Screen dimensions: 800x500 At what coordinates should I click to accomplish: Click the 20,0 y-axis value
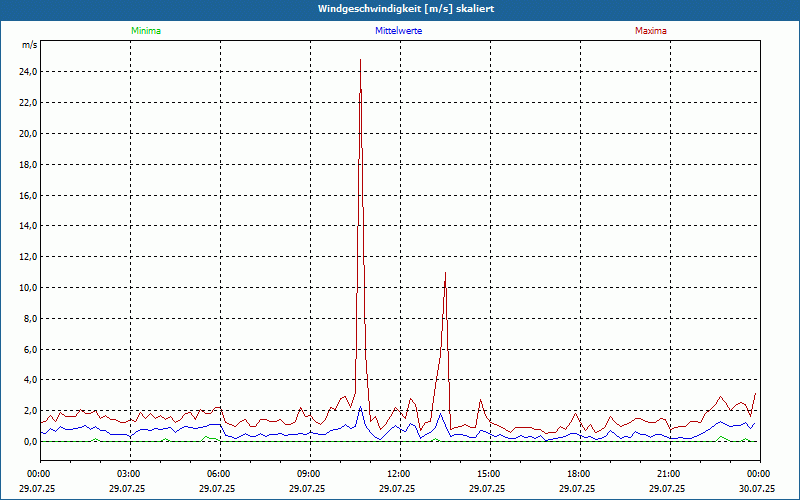(x=29, y=134)
